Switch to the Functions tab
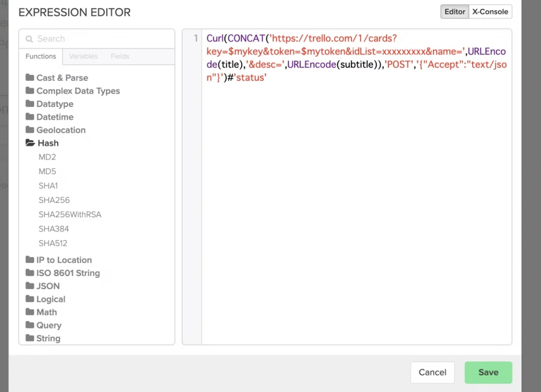The width and height of the screenshot is (541, 392). click(41, 56)
